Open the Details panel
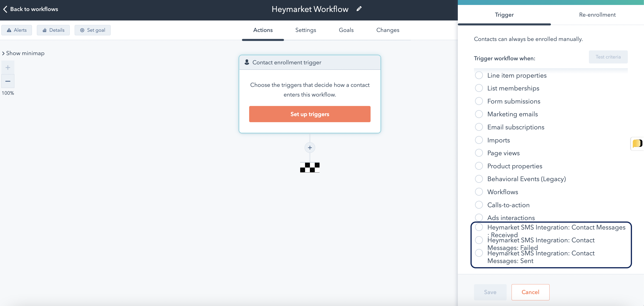 [53, 30]
